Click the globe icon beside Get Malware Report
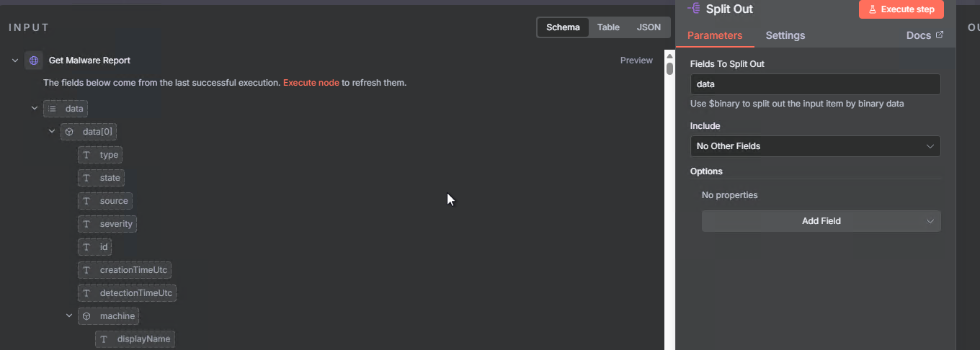This screenshot has width=980, height=350. point(34,60)
